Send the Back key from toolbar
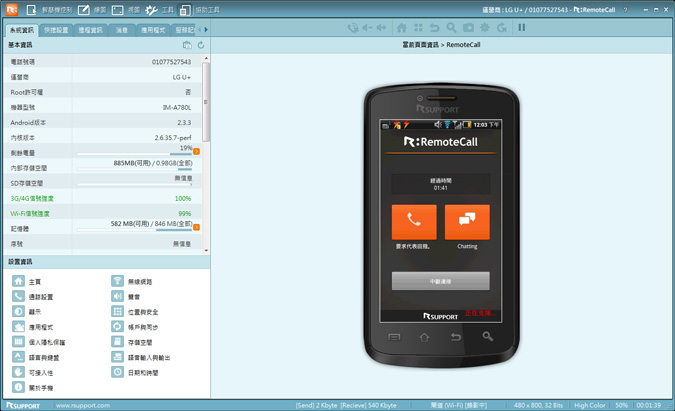Viewport: 675px width, 411px height. tap(434, 28)
